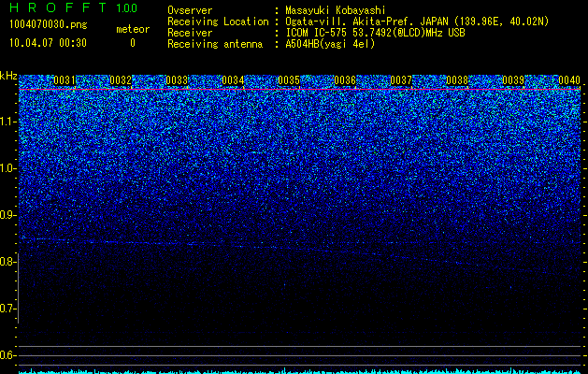Click the meteor count label
The height and width of the screenshot is (374, 588).
(x=133, y=29)
